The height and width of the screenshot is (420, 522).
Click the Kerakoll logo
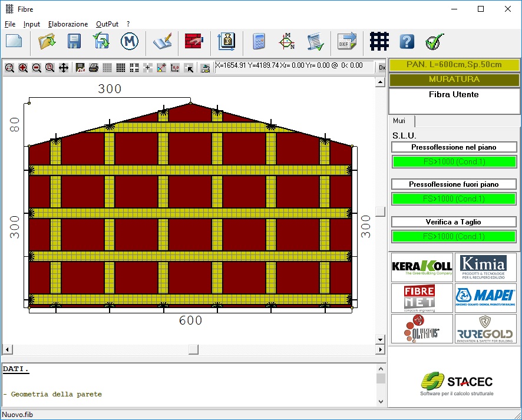pos(422,267)
